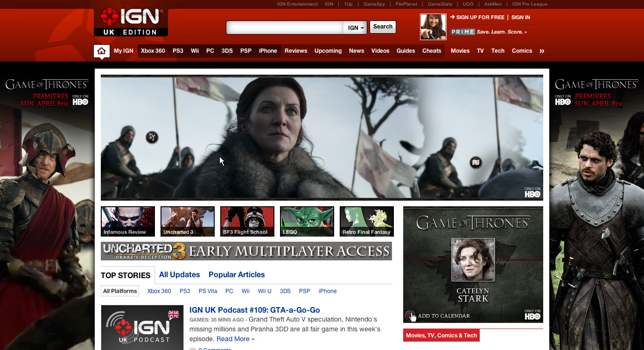Open Uncharted 3 thumbnail

188,222
